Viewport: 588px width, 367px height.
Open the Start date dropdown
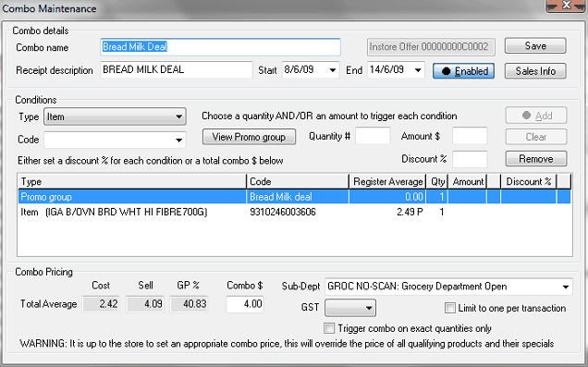tap(332, 70)
